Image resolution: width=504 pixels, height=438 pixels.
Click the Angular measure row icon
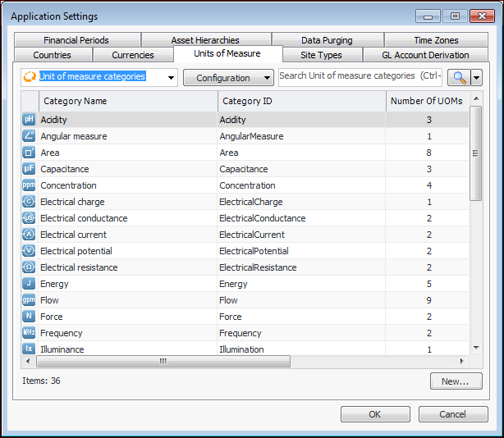pos(29,136)
